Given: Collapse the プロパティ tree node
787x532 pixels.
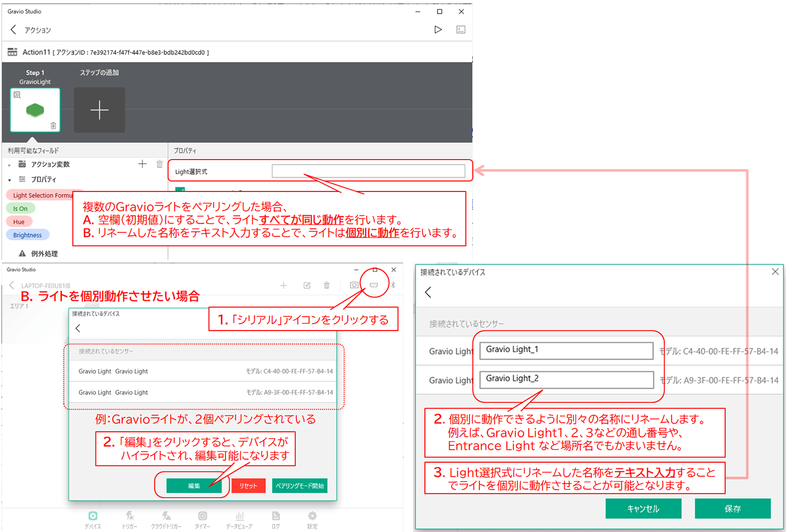Looking at the screenshot, I should (9, 180).
